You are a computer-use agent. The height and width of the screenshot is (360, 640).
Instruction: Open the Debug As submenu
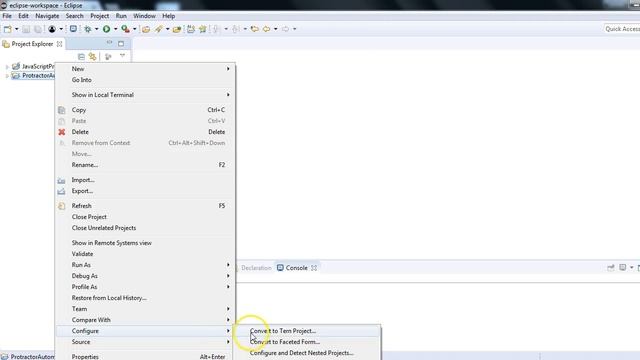pyautogui.click(x=145, y=276)
